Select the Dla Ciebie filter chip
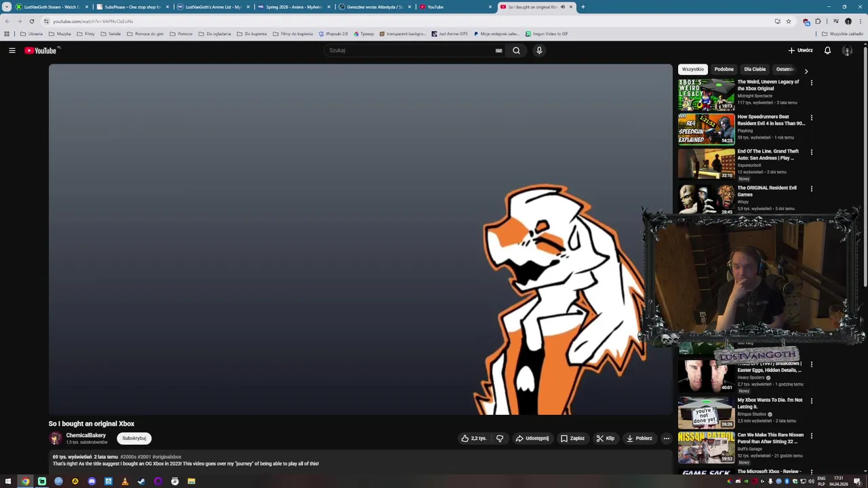Image resolution: width=868 pixels, height=488 pixels. pos(755,69)
